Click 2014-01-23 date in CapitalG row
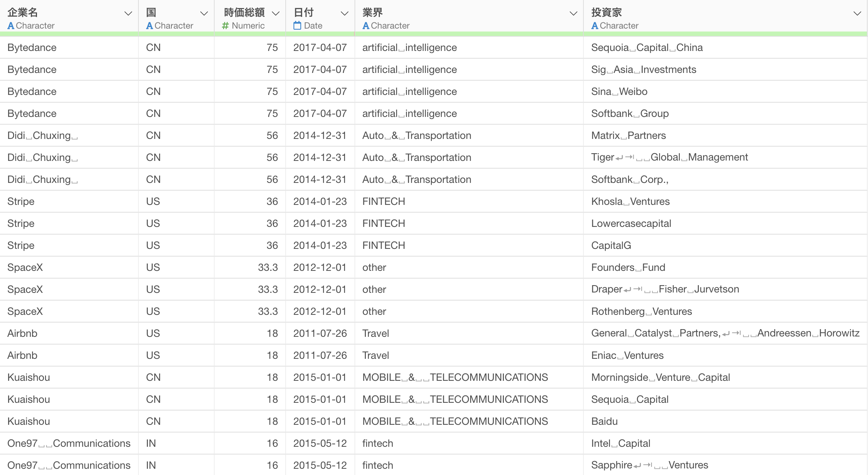This screenshot has height=475, width=868. 320,246
